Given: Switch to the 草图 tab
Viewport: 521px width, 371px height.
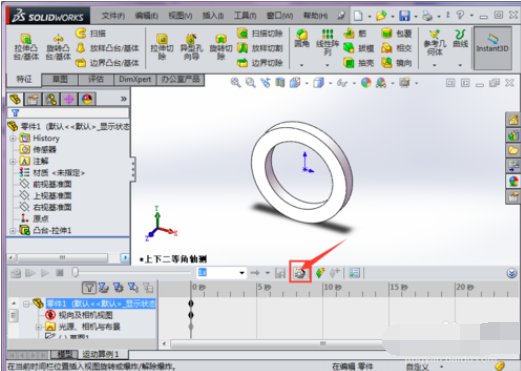Looking at the screenshot, I should coord(60,79).
